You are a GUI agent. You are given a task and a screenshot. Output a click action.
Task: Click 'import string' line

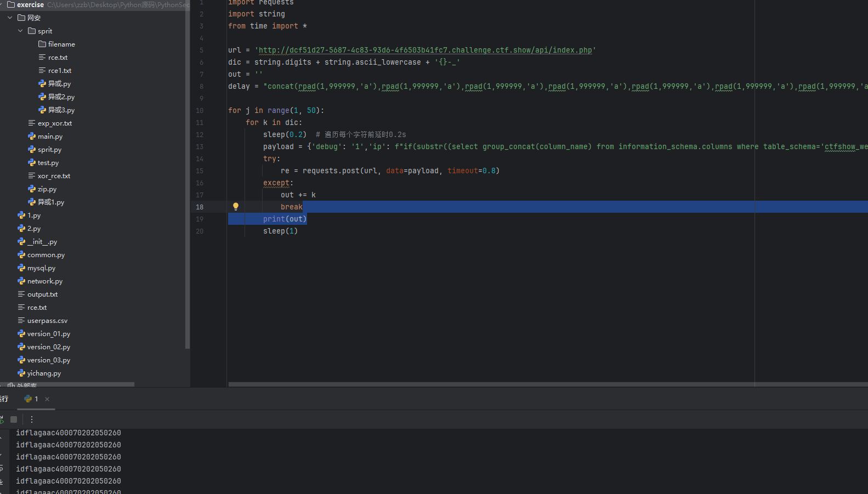pos(257,14)
